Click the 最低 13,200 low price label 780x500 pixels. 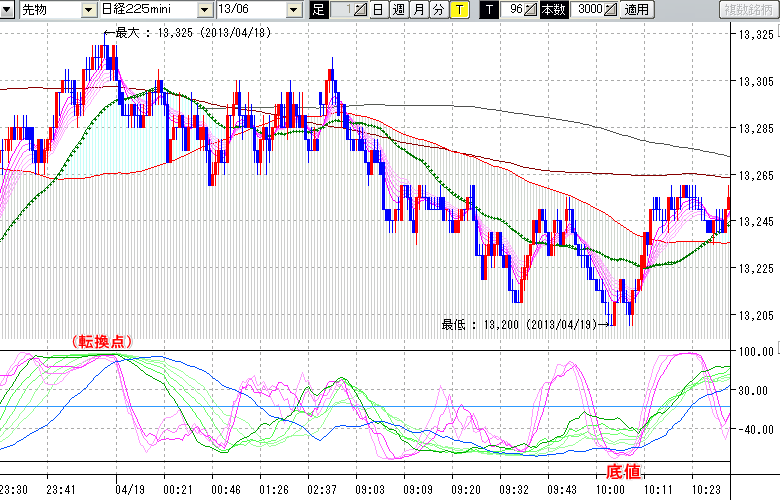518,324
